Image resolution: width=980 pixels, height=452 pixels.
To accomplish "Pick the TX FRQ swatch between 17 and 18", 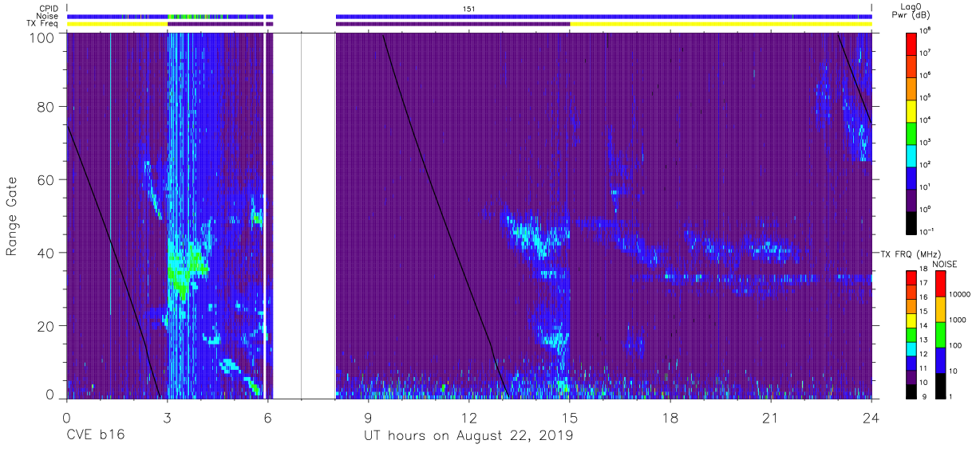I will 912,278.
